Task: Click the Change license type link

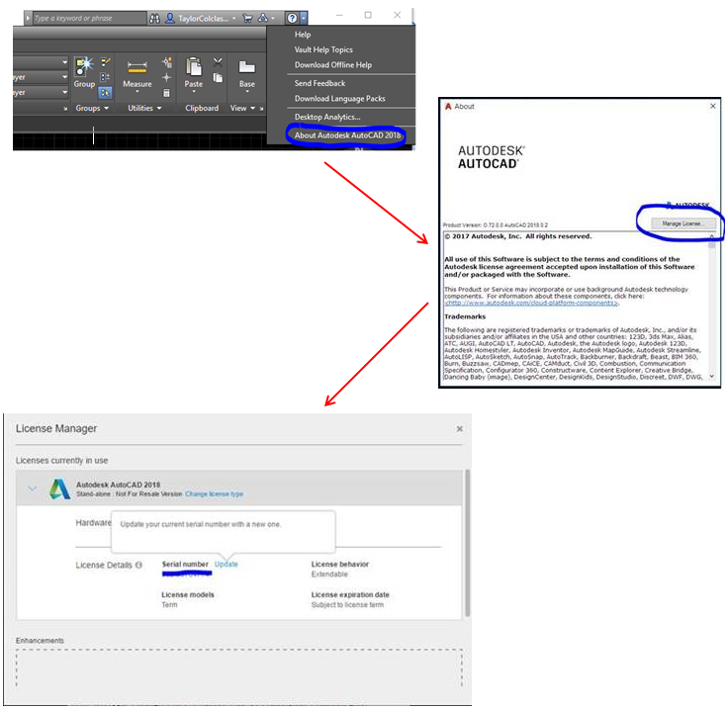Action: (214, 494)
